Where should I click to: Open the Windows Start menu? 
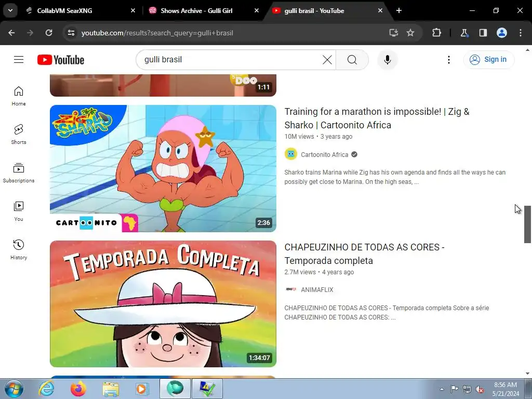coord(14,389)
